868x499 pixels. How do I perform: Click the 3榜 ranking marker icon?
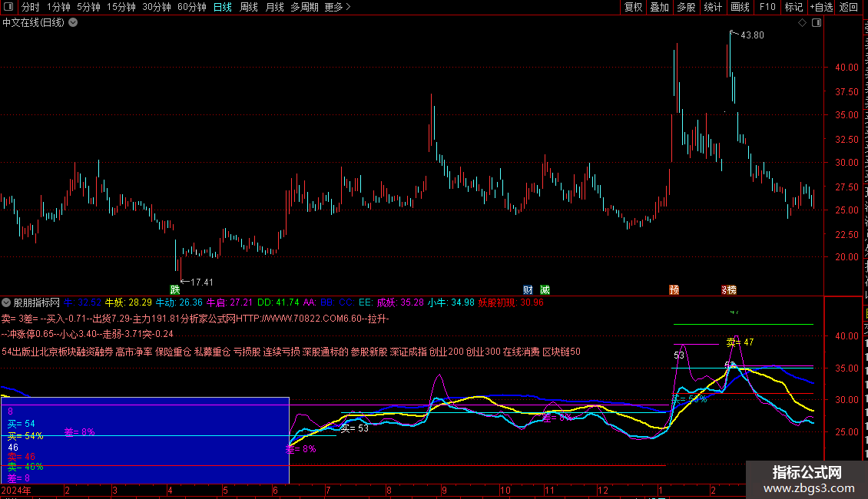click(x=728, y=289)
